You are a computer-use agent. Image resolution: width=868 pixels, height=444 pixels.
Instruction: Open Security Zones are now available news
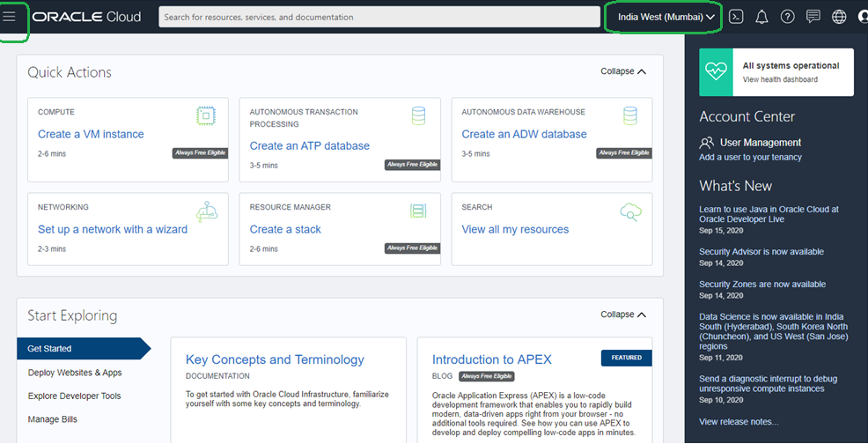coord(762,285)
